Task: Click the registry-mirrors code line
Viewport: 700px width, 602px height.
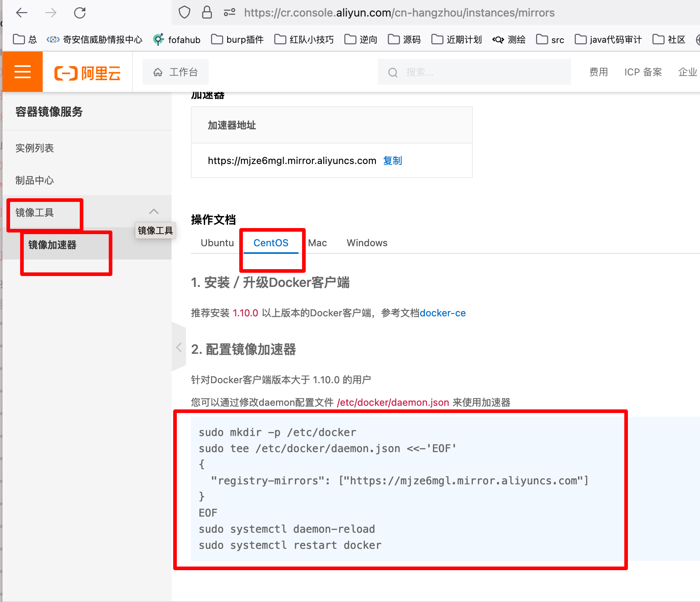Action: click(400, 481)
